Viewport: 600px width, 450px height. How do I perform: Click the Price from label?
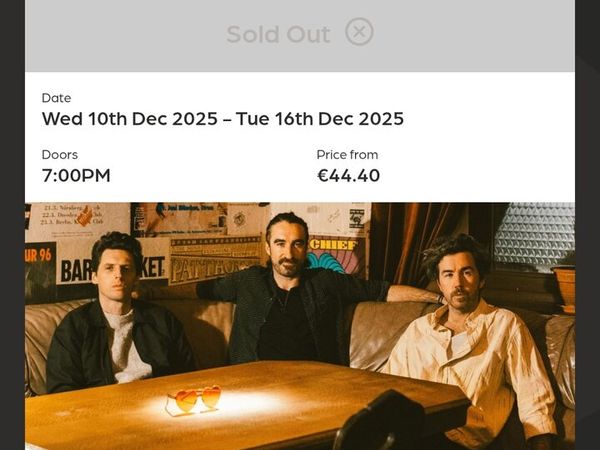(x=347, y=155)
